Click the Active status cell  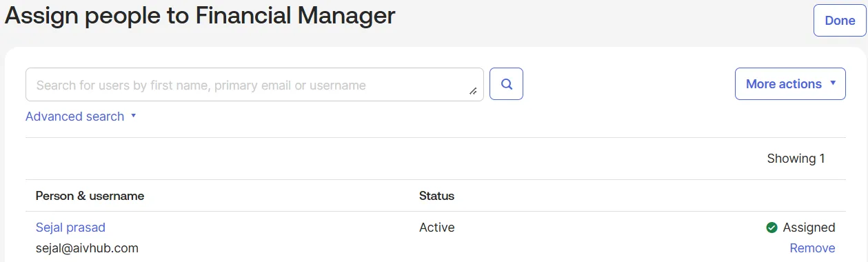(437, 228)
